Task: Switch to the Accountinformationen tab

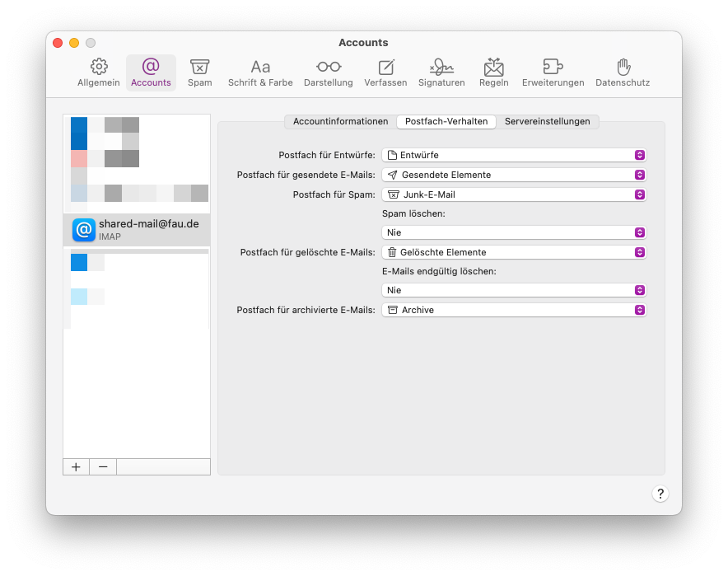Action: (x=340, y=121)
